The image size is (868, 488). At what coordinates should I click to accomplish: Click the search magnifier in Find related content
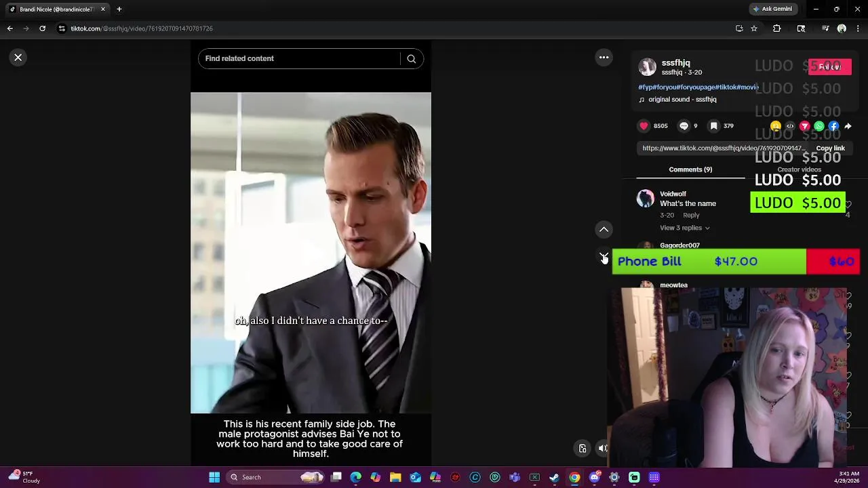pos(411,59)
